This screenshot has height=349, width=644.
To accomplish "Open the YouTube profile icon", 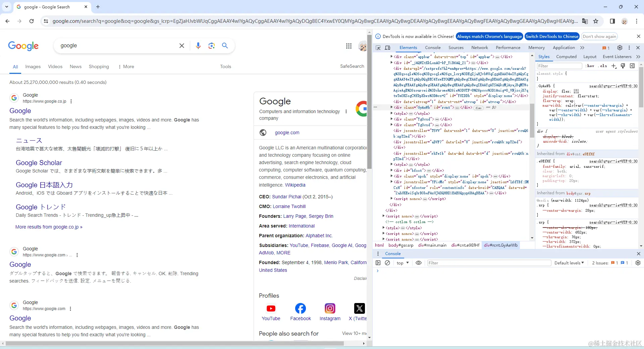I will click(x=271, y=308).
